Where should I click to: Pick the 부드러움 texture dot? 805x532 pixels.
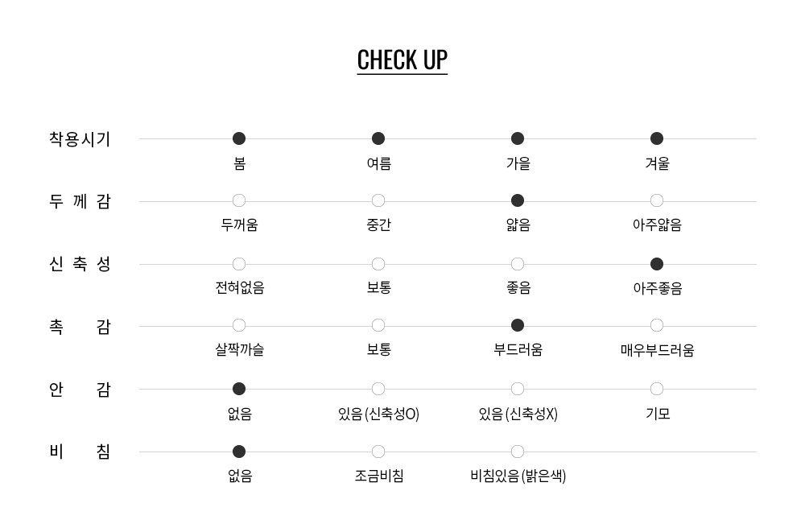coord(518,325)
